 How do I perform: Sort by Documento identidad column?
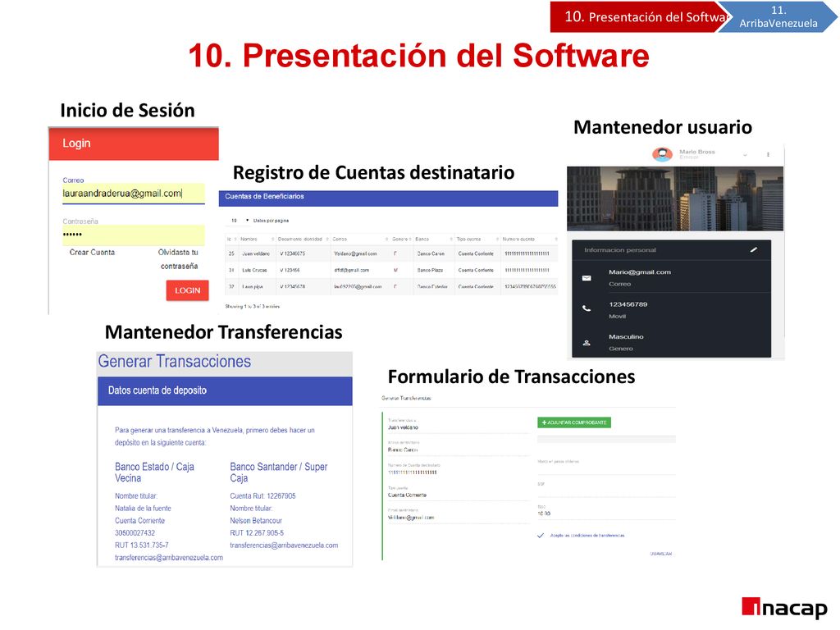pos(302,239)
